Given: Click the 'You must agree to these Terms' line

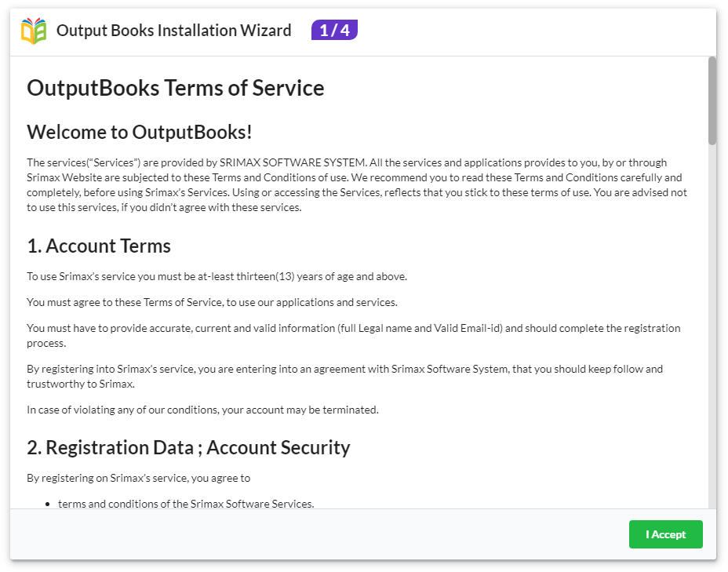Looking at the screenshot, I should pos(212,303).
